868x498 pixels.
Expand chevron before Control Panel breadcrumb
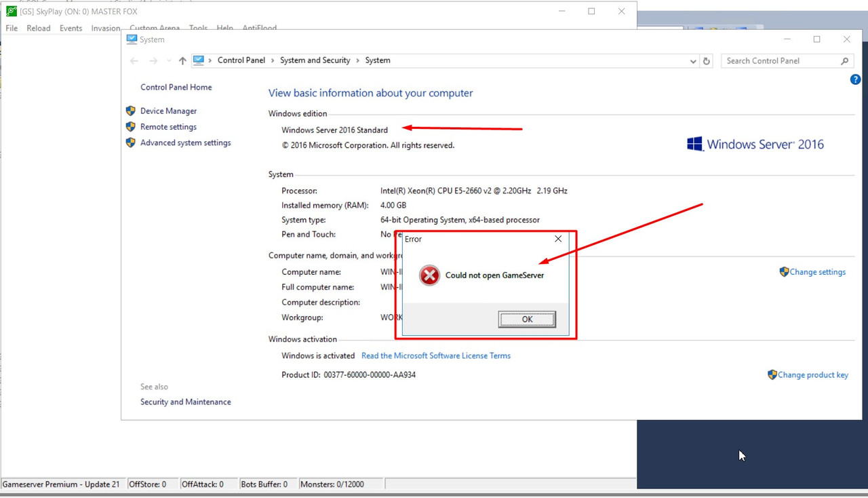pos(210,60)
